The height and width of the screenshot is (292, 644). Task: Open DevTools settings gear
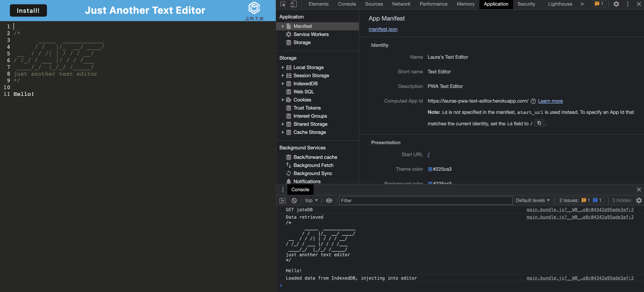pyautogui.click(x=616, y=4)
